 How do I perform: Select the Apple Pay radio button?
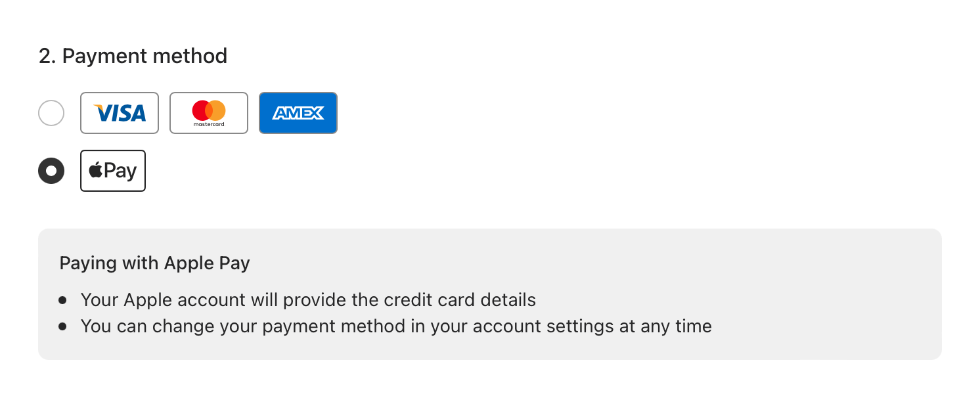click(51, 171)
